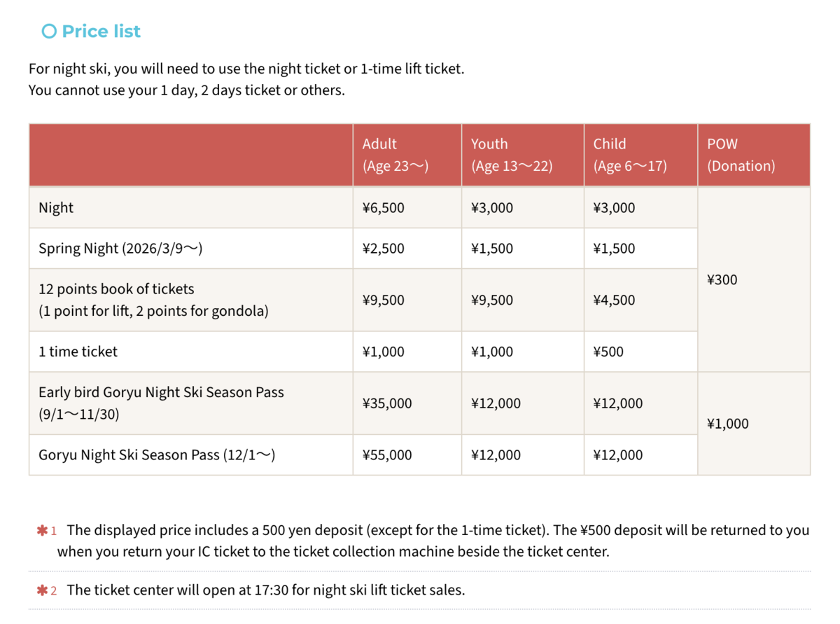
Task: Click the ¥1,000 POW donation cell
Action: (x=728, y=424)
